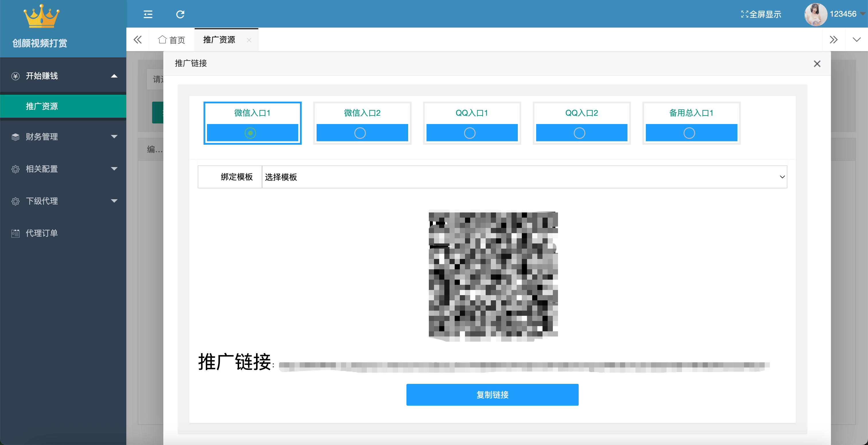The width and height of the screenshot is (868, 445).
Task: Click the blurred QR code image
Action: [493, 276]
